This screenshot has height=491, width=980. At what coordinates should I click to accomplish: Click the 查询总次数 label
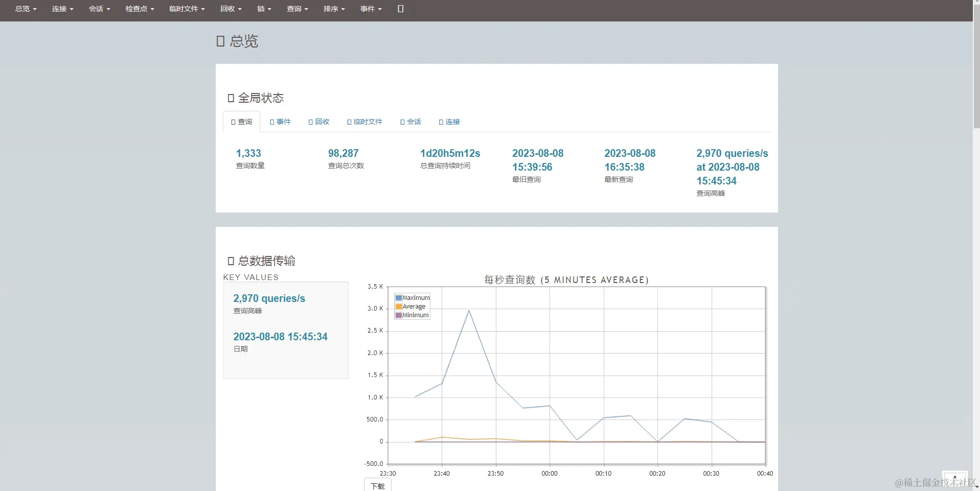(x=346, y=166)
